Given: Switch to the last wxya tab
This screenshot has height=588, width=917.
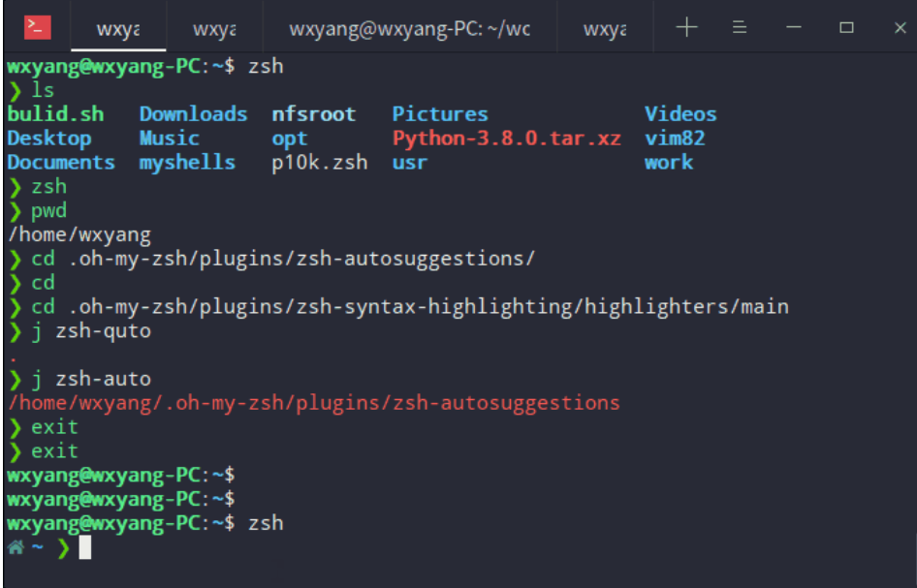Looking at the screenshot, I should click(605, 27).
